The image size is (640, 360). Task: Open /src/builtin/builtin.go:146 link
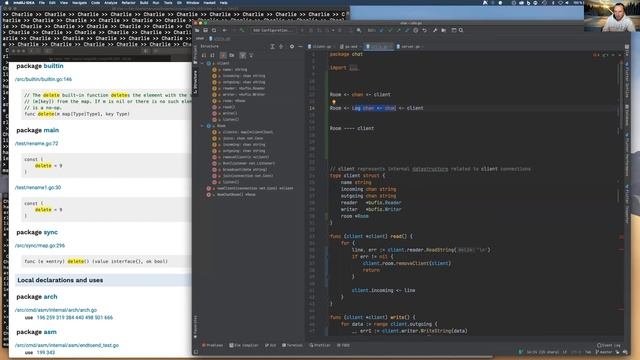coord(43,79)
